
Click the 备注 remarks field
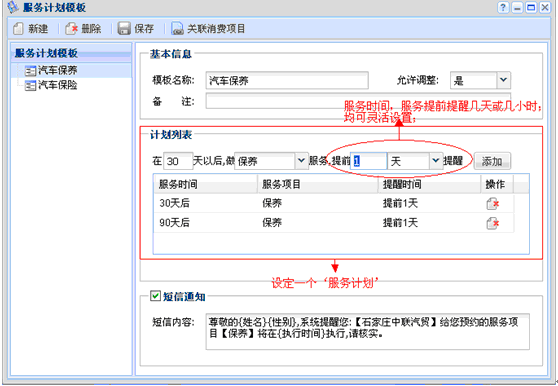[x=358, y=101]
